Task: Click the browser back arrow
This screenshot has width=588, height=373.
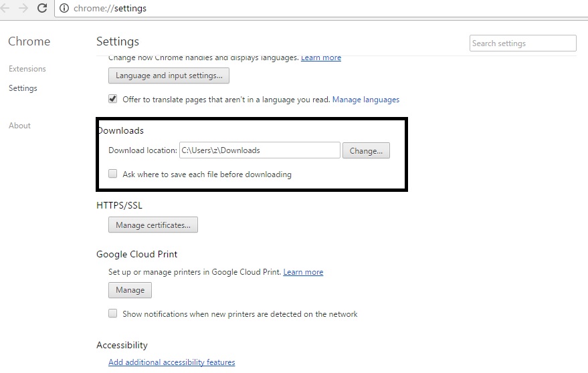Action: tap(5, 8)
